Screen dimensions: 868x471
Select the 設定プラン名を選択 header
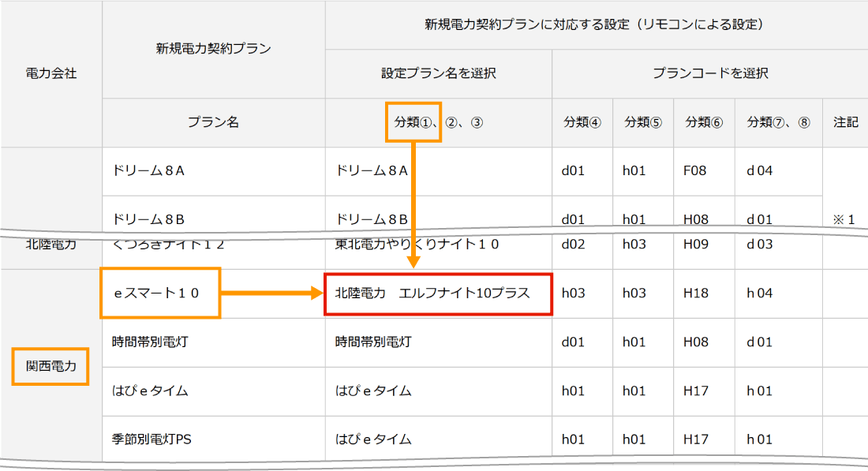[x=439, y=73]
